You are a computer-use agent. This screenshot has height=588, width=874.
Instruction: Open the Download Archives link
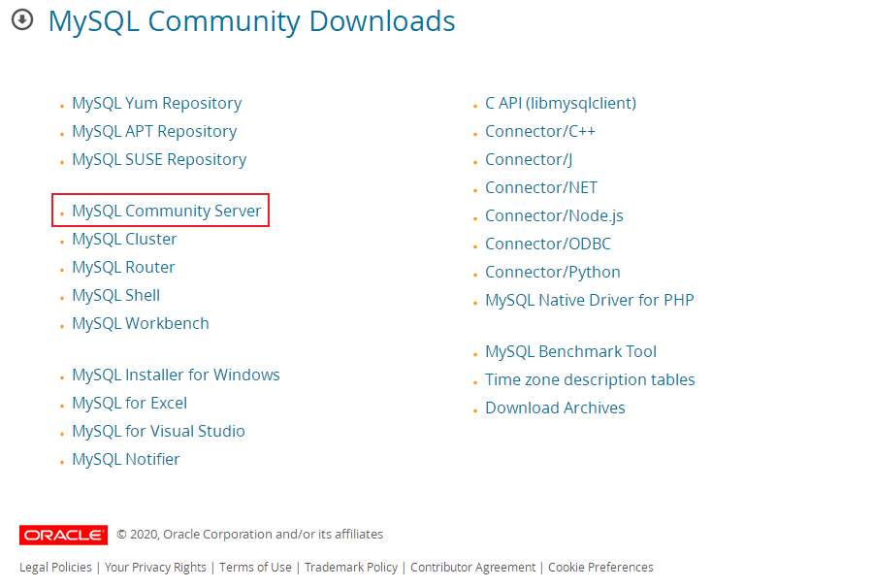[555, 408]
